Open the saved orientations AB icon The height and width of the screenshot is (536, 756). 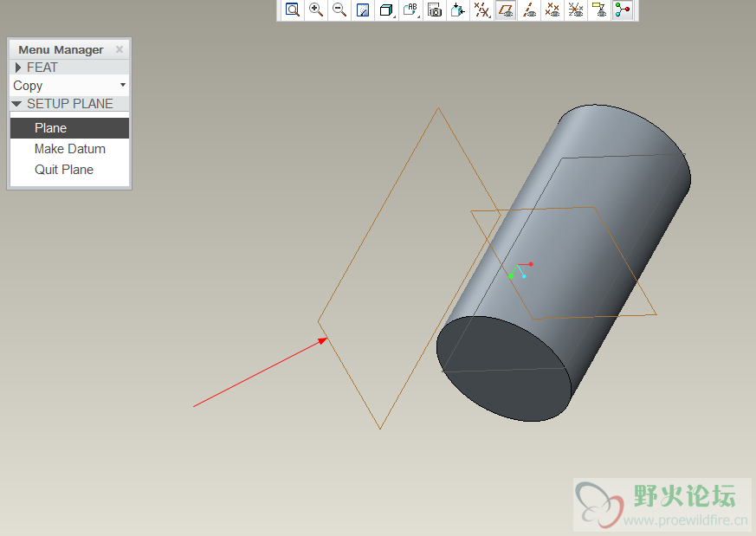click(x=410, y=10)
